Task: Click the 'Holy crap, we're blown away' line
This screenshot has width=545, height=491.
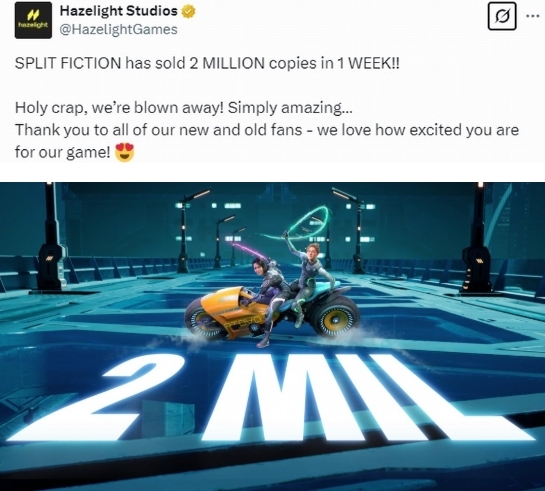Action: pyautogui.click(x=184, y=108)
